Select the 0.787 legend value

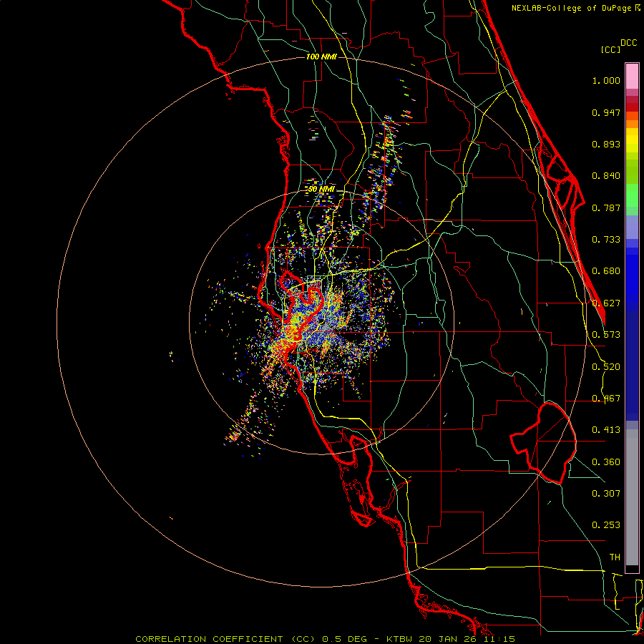click(x=606, y=208)
